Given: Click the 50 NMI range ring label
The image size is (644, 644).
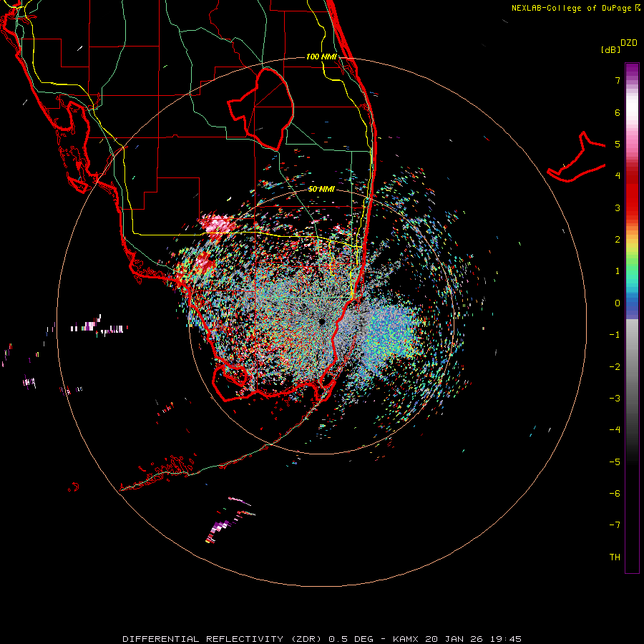Looking at the screenshot, I should click(x=321, y=189).
